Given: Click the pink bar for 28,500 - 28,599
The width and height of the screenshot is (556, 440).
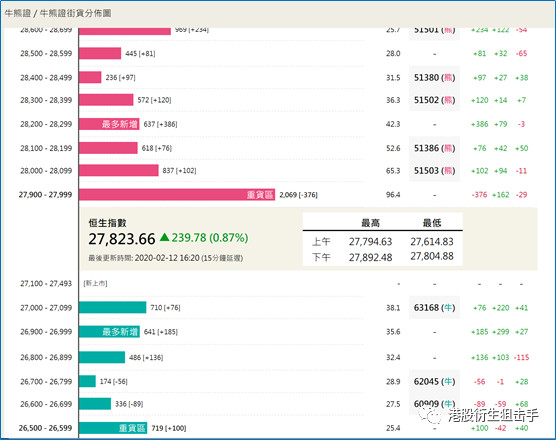Looking at the screenshot, I should tap(100, 54).
